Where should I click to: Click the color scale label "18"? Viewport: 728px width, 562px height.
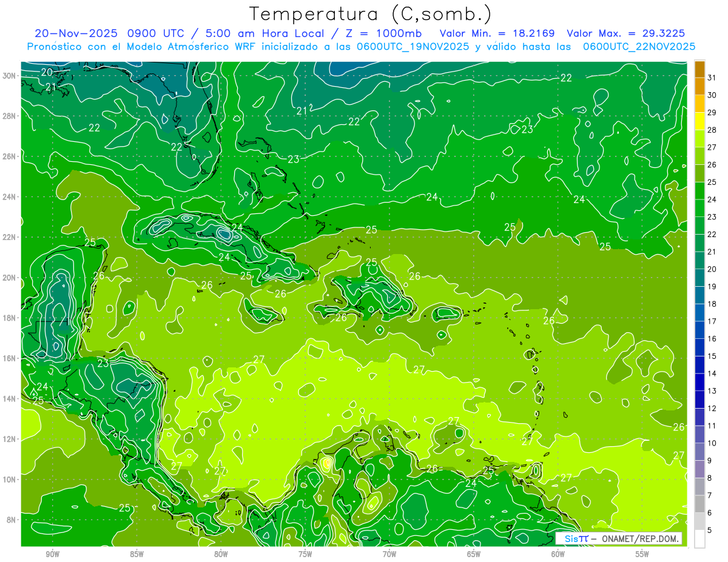712,304
